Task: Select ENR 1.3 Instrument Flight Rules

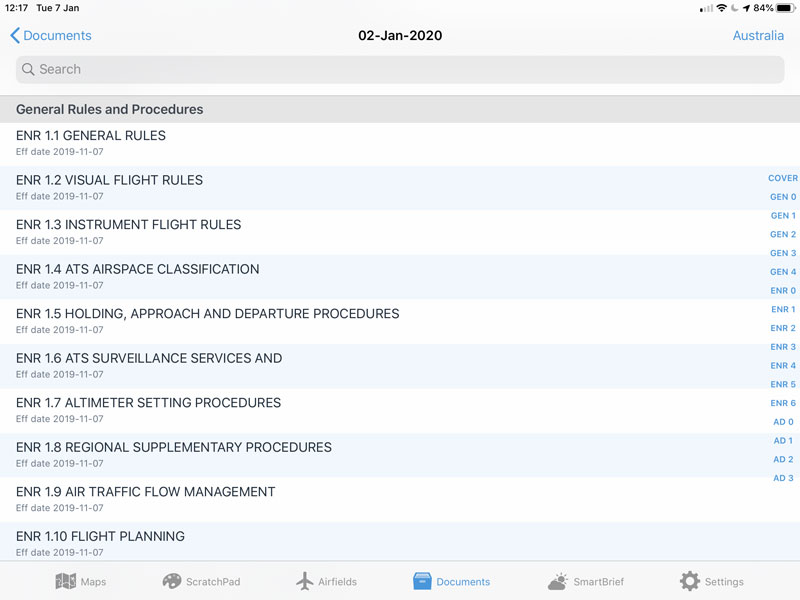Action: (400, 233)
